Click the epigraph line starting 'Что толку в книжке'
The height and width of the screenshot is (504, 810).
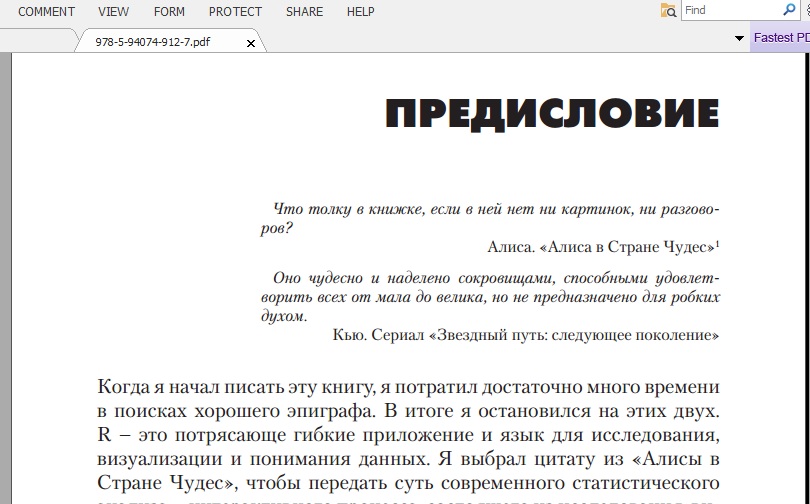496,209
